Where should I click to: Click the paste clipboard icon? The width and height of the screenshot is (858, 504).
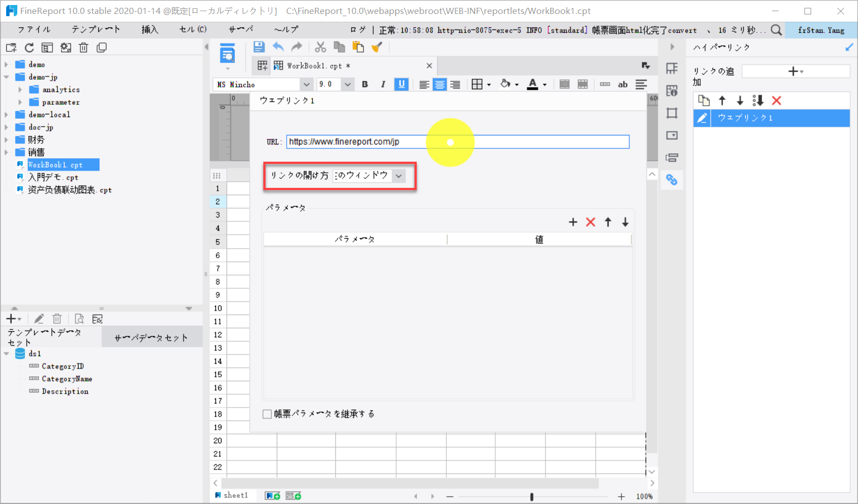pos(358,47)
